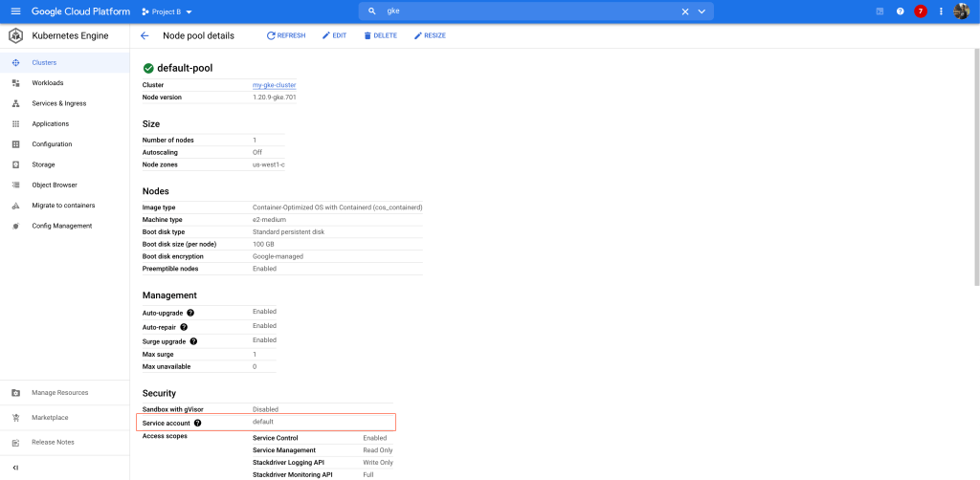The width and height of the screenshot is (980, 480).
Task: Click the user profile avatar
Action: pyautogui.click(x=962, y=11)
